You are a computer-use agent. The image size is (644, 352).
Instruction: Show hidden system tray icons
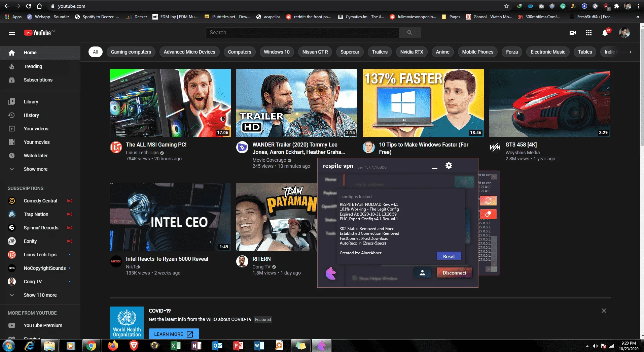(x=587, y=346)
